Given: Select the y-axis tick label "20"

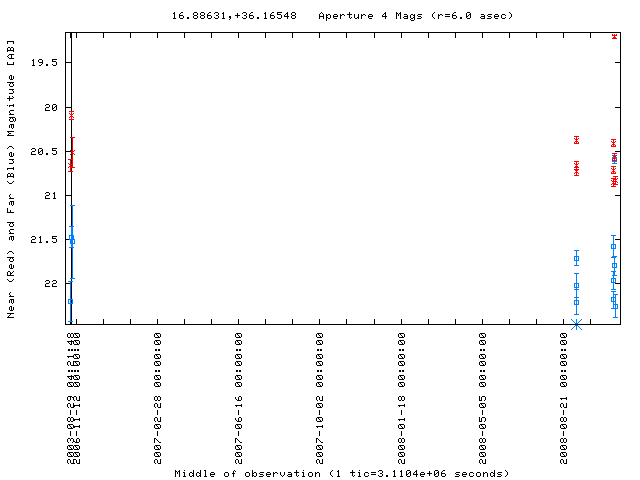Looking at the screenshot, I should tap(51, 108).
